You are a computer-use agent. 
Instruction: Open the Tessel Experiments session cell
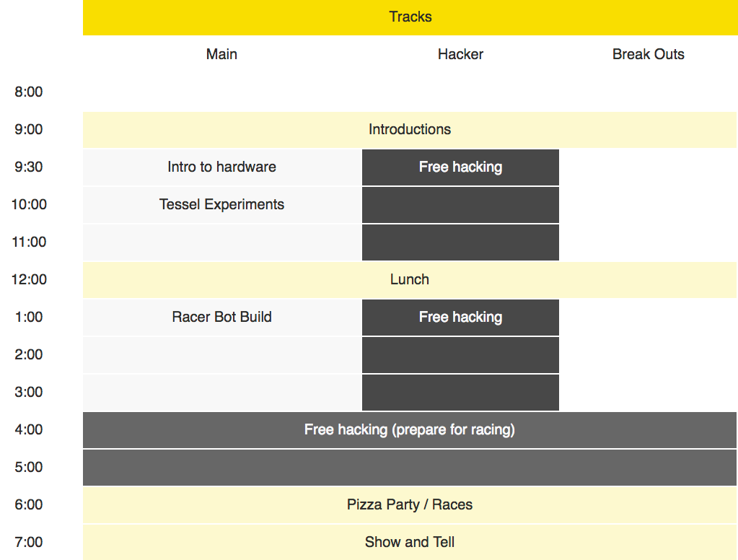(x=222, y=205)
